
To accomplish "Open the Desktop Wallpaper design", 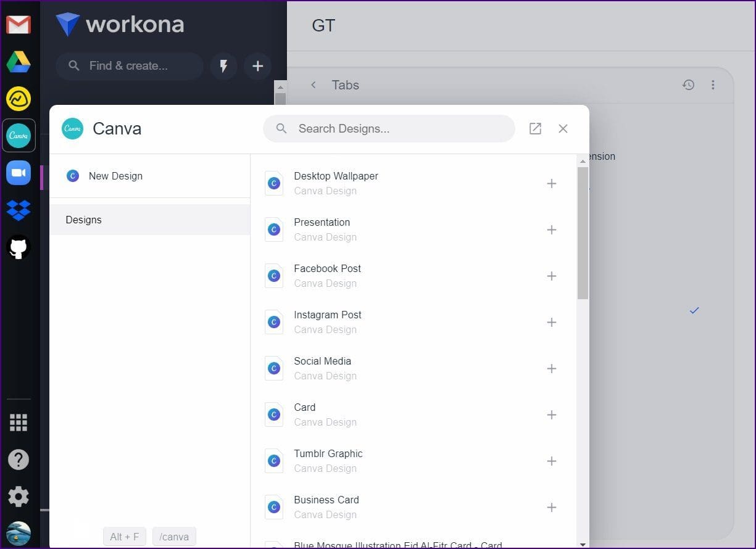I will pyautogui.click(x=413, y=183).
